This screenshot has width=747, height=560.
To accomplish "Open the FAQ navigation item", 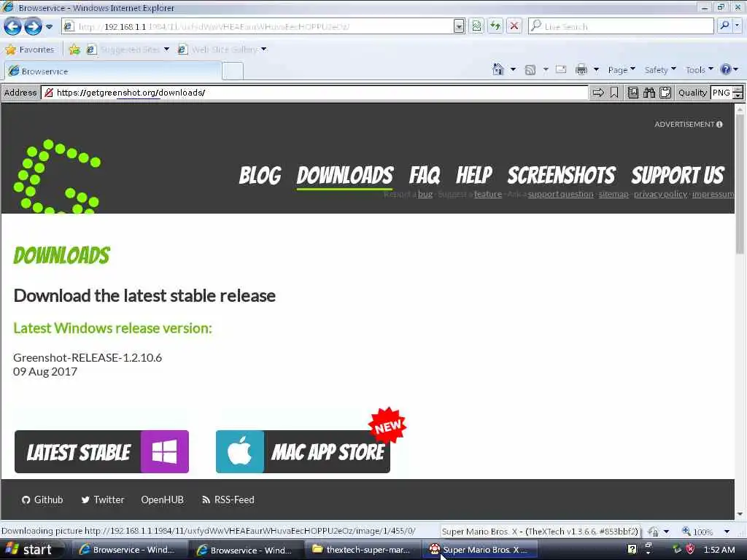I will tap(424, 175).
